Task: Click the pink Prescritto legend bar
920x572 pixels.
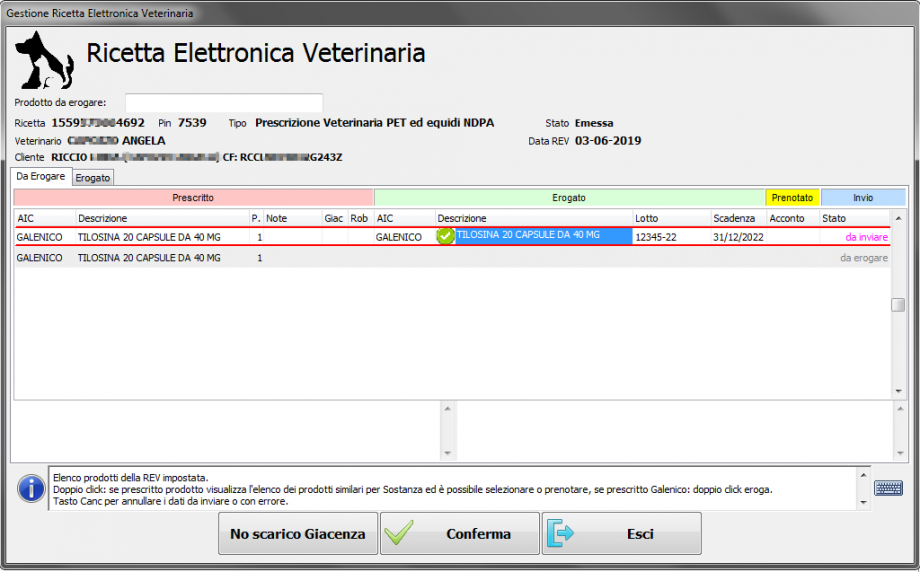Action: pyautogui.click(x=193, y=198)
